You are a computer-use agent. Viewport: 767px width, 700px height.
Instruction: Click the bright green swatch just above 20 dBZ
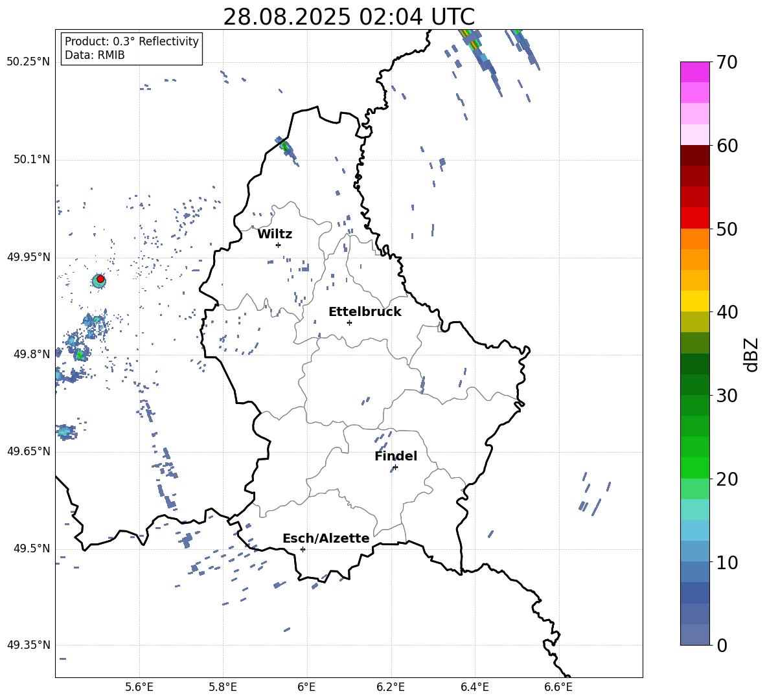click(x=695, y=468)
